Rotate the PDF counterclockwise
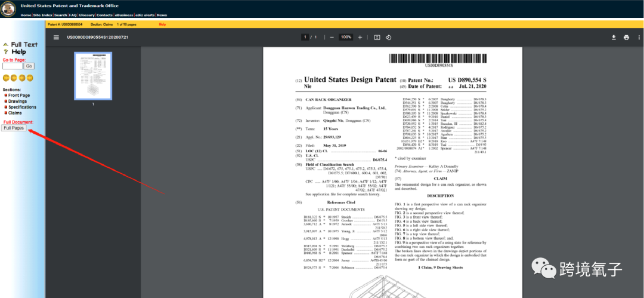 [x=388, y=38]
